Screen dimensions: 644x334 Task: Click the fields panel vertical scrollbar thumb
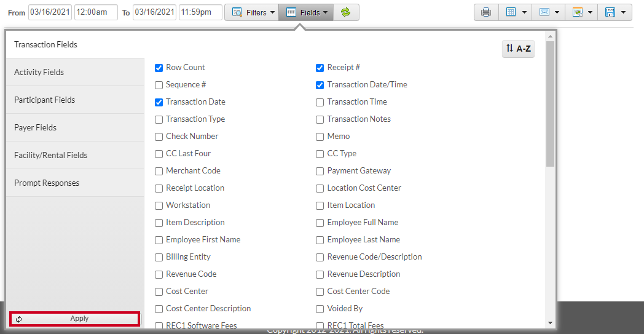point(551,104)
